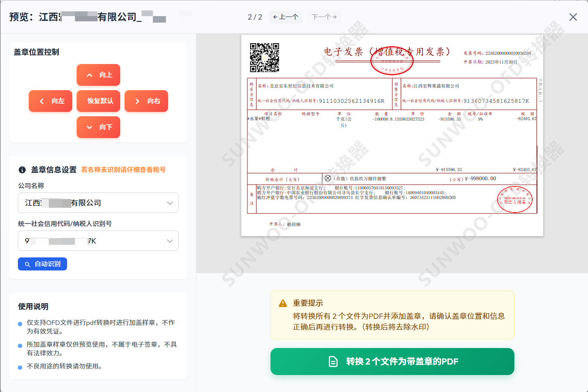Click the orange hint 若名称未识别请仔细查看税号
Image resolution: width=588 pixels, height=392 pixels.
coord(123,170)
